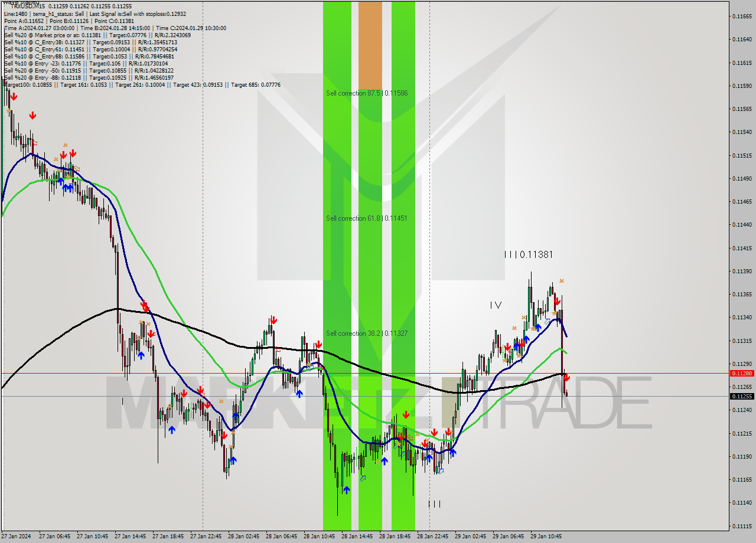Click the orange cross marker above the 29 Jan peak
Image resolution: width=756 pixels, height=543 pixels.
tap(562, 281)
